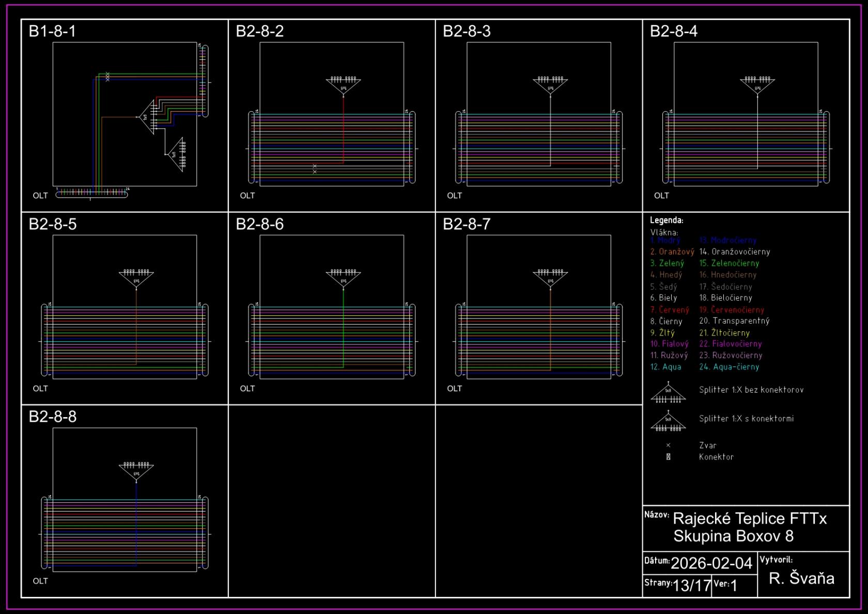The height and width of the screenshot is (614, 868).
Task: Click legend icon for splitter bez konektorov
Action: tap(668, 393)
